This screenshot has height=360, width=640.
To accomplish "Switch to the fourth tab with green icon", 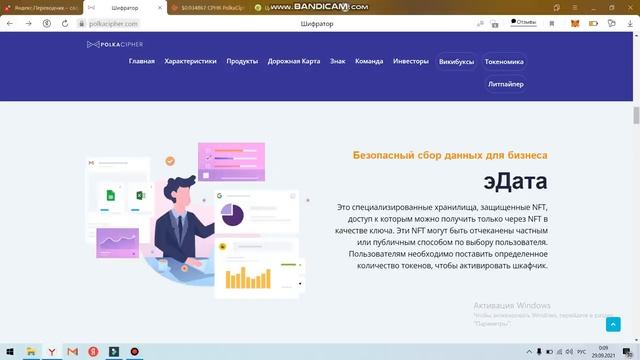I will tap(258, 8).
